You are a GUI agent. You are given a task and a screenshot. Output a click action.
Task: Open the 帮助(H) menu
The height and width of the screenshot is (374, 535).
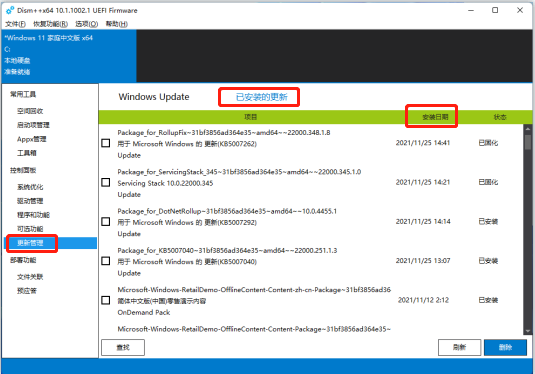116,24
